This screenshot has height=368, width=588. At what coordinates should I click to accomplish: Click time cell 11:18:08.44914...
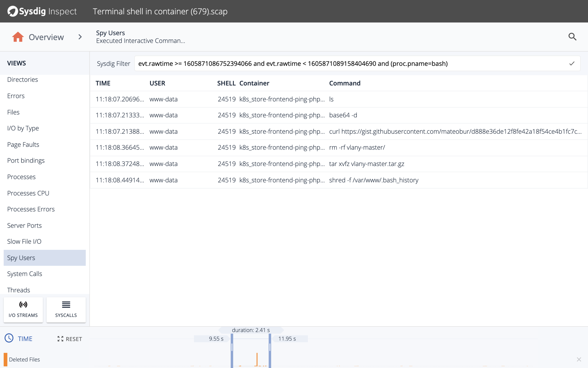click(x=120, y=180)
